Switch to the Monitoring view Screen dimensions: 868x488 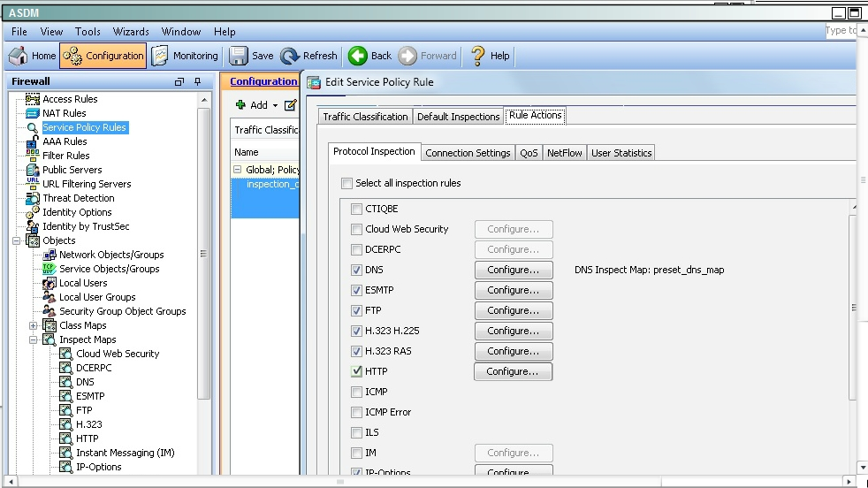pyautogui.click(x=186, y=56)
